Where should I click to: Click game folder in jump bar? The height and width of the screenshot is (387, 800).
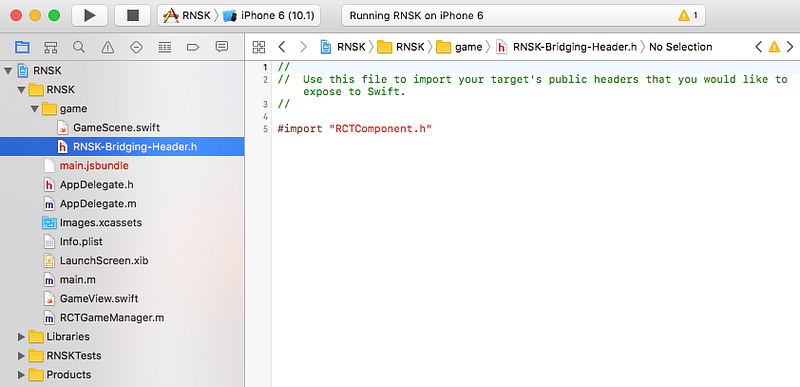click(x=460, y=47)
